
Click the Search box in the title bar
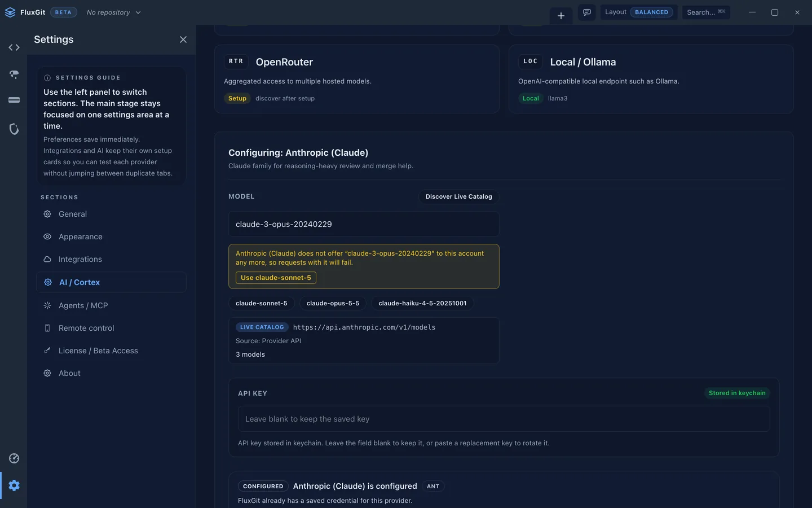[x=706, y=12]
